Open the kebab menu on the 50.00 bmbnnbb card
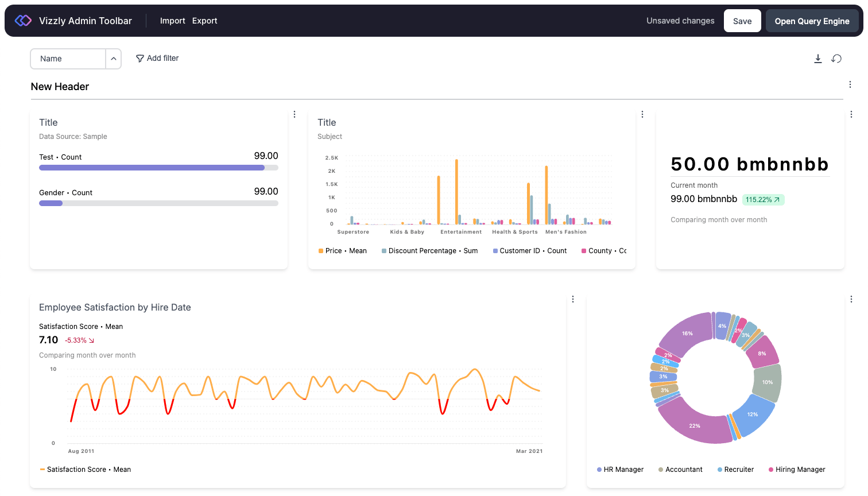 [851, 114]
